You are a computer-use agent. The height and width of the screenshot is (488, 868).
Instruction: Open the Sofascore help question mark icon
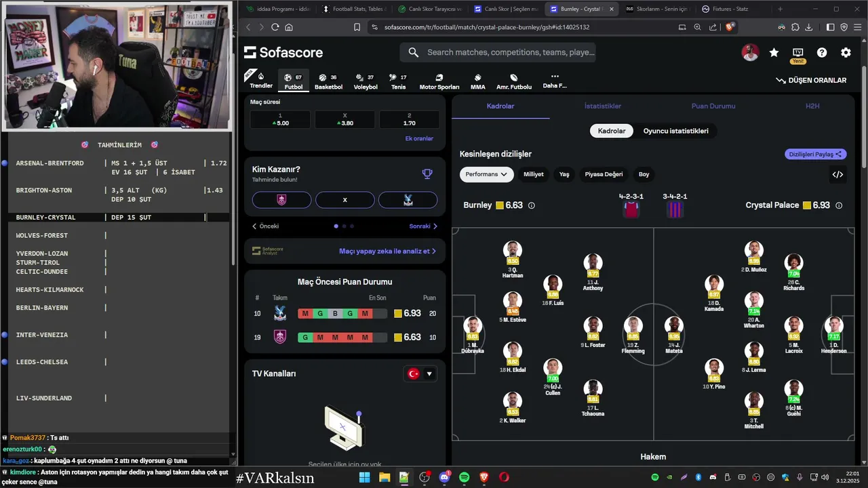(822, 53)
